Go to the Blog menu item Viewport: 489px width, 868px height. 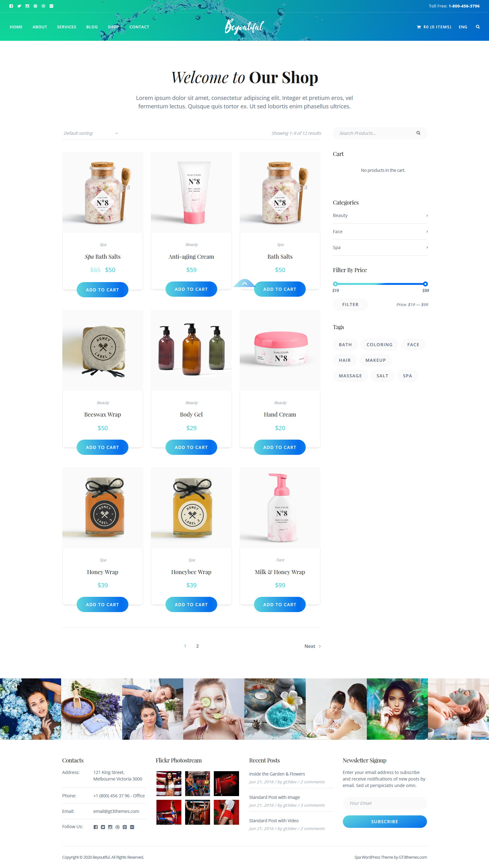tap(92, 27)
